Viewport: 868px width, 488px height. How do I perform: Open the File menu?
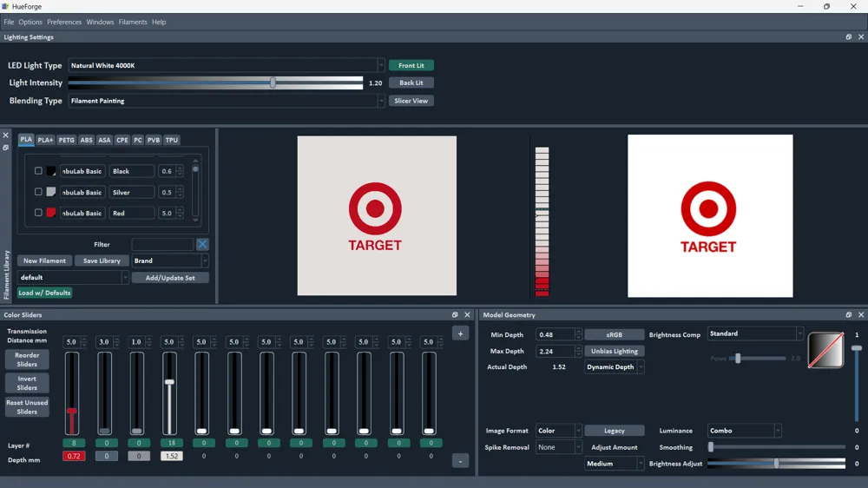[x=9, y=23]
